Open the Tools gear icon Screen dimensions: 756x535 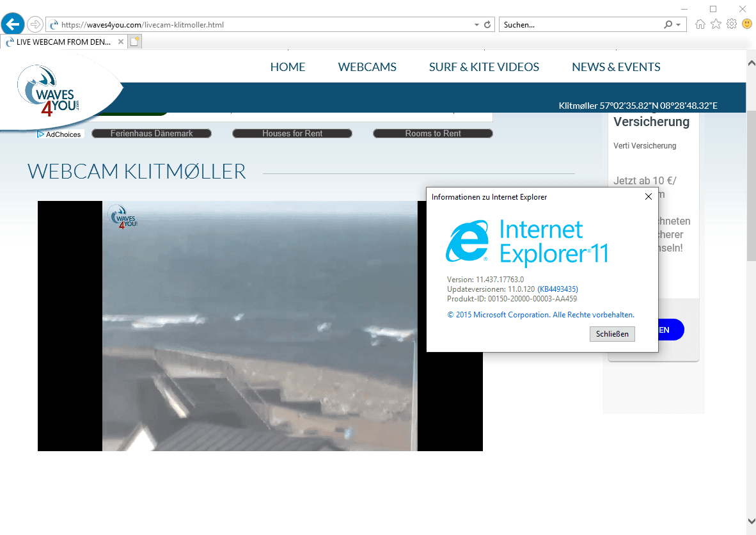732,24
